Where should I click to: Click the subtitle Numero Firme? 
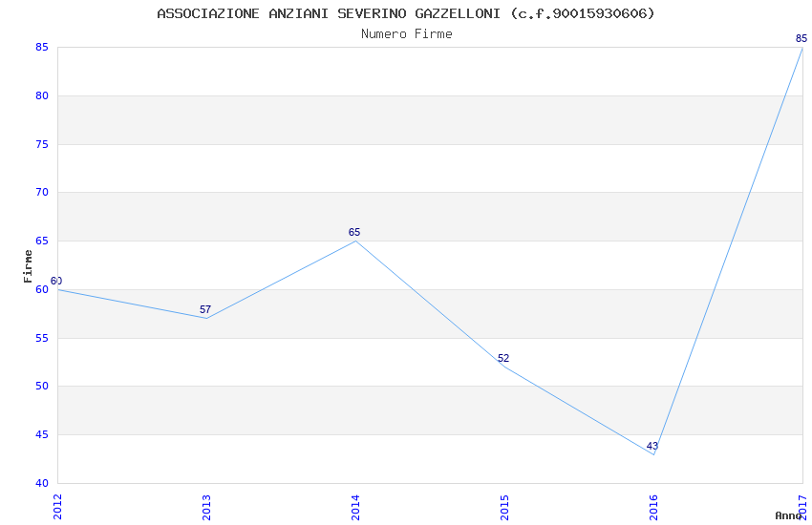click(407, 34)
